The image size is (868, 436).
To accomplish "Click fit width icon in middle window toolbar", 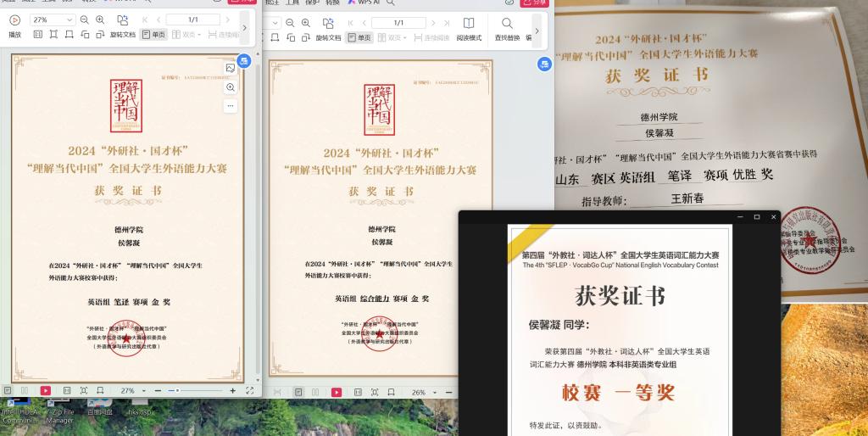I will click(275, 37).
